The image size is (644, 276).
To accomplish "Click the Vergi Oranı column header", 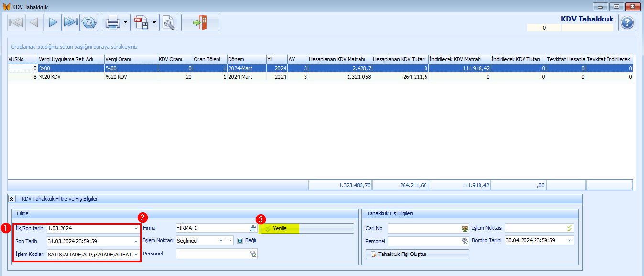I will click(x=130, y=59).
